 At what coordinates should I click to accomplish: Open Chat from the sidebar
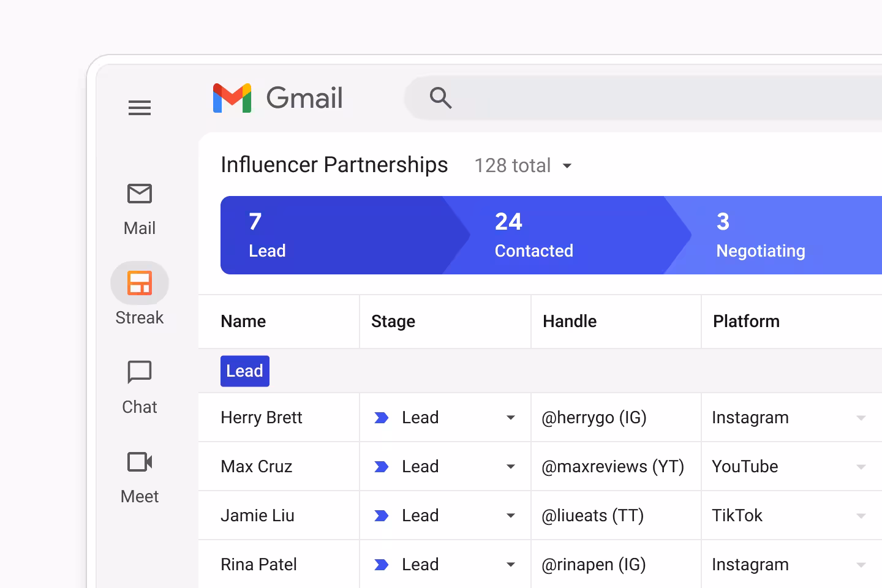click(140, 388)
